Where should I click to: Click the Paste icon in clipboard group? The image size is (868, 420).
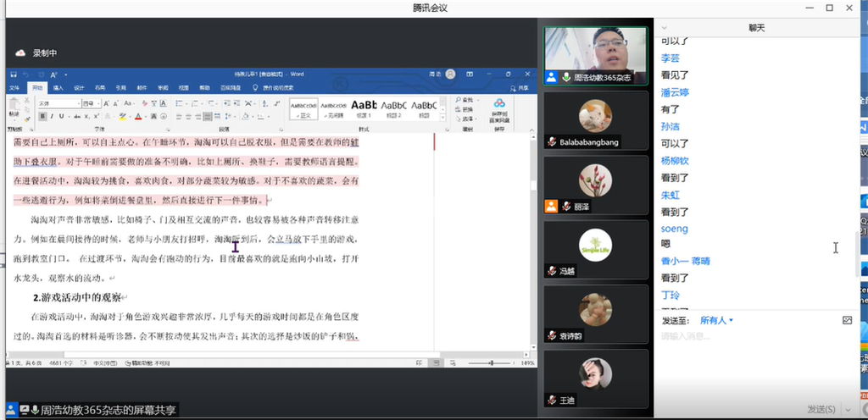coord(14,108)
